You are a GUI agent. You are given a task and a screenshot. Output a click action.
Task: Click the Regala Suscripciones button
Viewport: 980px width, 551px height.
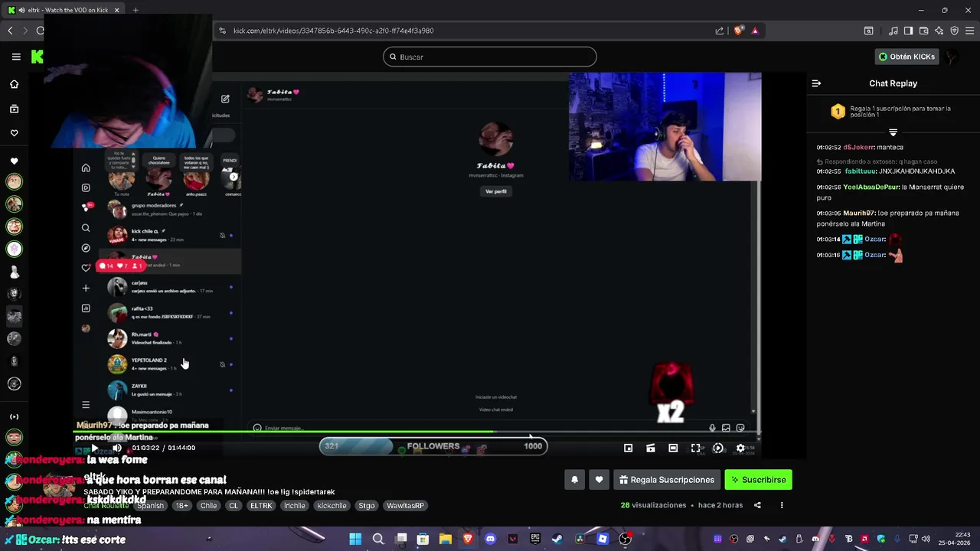(667, 480)
